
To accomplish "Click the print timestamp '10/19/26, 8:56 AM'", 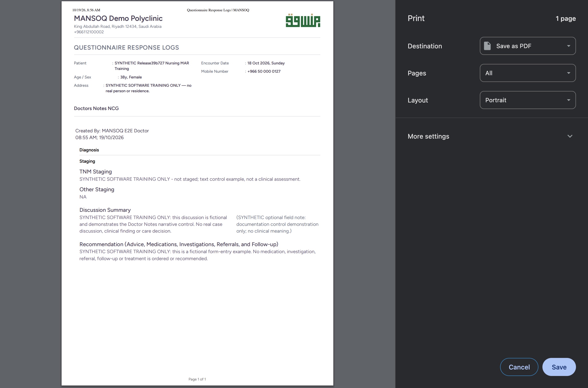I will [86, 10].
